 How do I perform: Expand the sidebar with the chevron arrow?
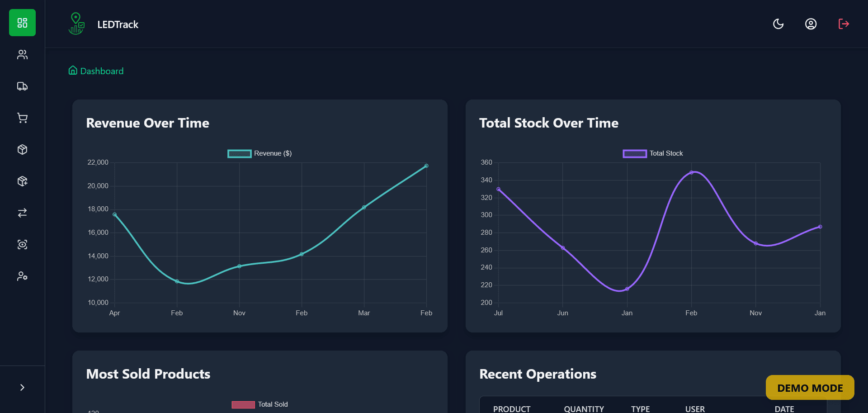[x=22, y=387]
